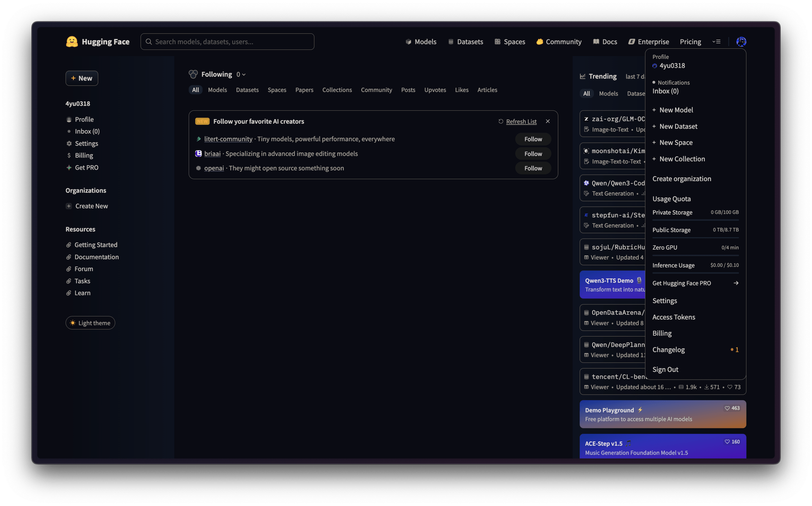Click the refresh icon beside Refresh List
812x506 pixels.
coord(501,121)
